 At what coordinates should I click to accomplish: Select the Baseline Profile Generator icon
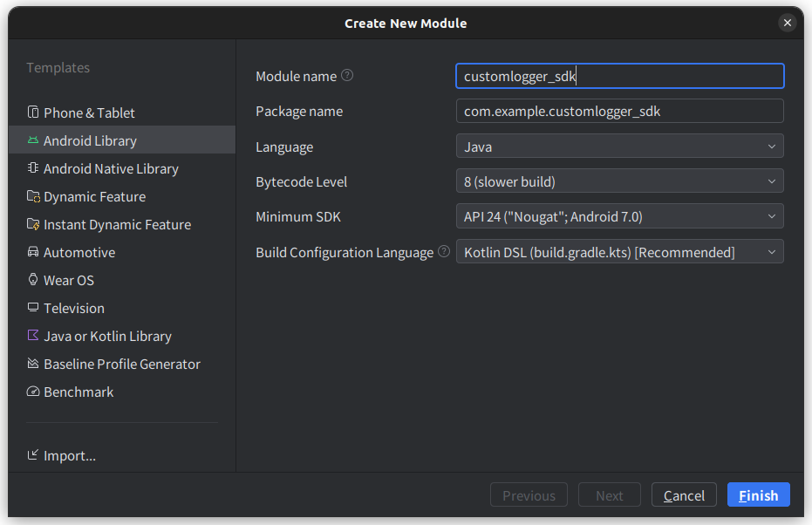[x=35, y=364]
